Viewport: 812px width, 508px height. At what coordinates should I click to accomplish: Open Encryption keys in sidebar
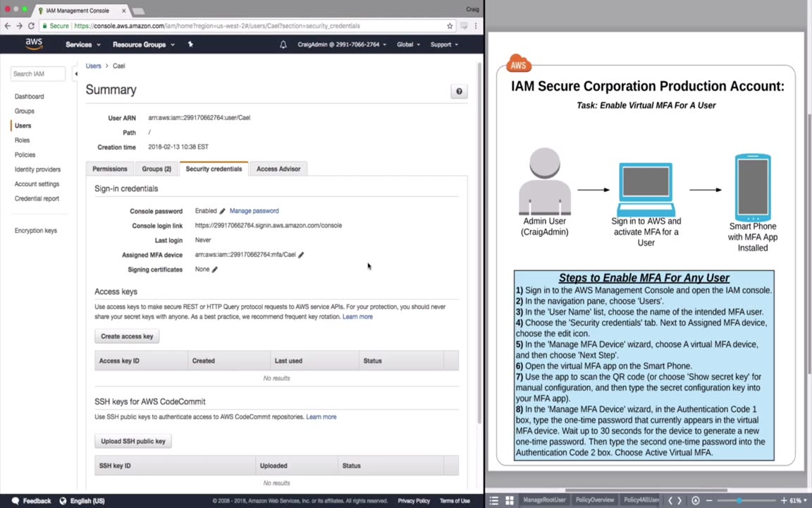coord(36,231)
